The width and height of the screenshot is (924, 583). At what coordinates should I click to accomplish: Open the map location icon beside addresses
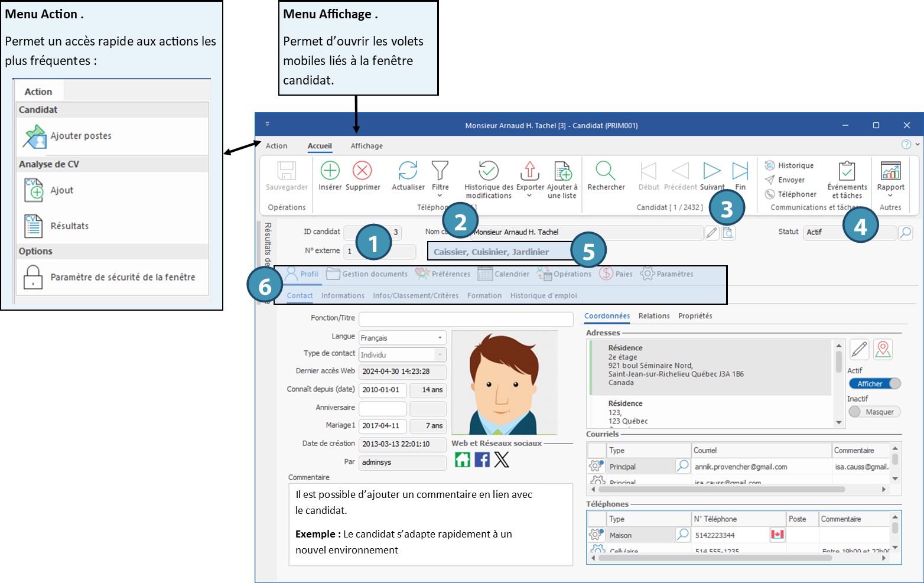click(883, 349)
